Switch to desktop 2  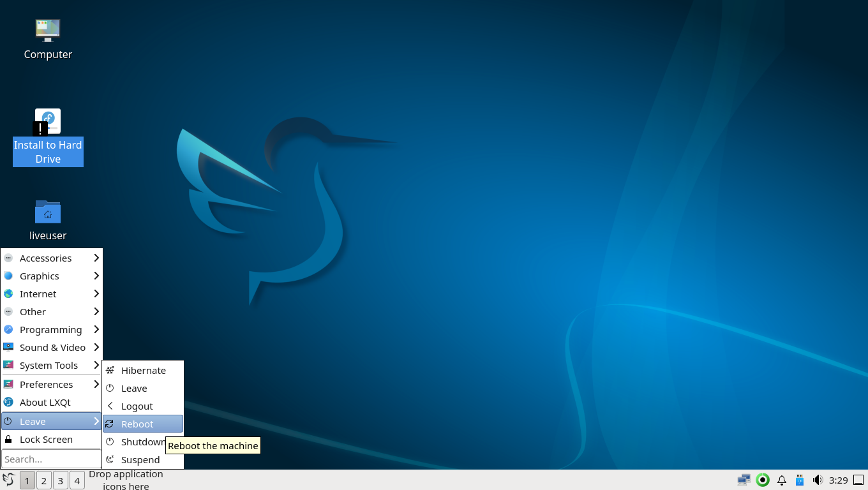[x=44, y=480]
